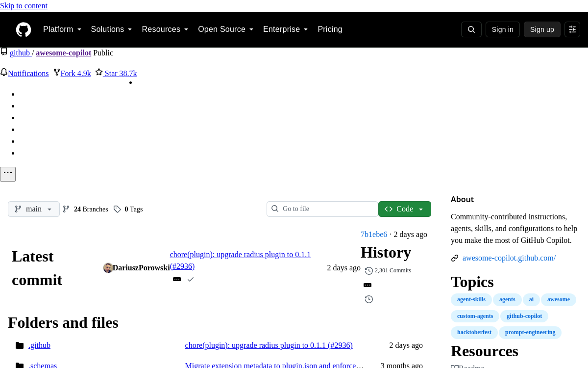The width and height of the screenshot is (588, 368).
Task: Open the Enterprise menu
Action: [x=286, y=29]
